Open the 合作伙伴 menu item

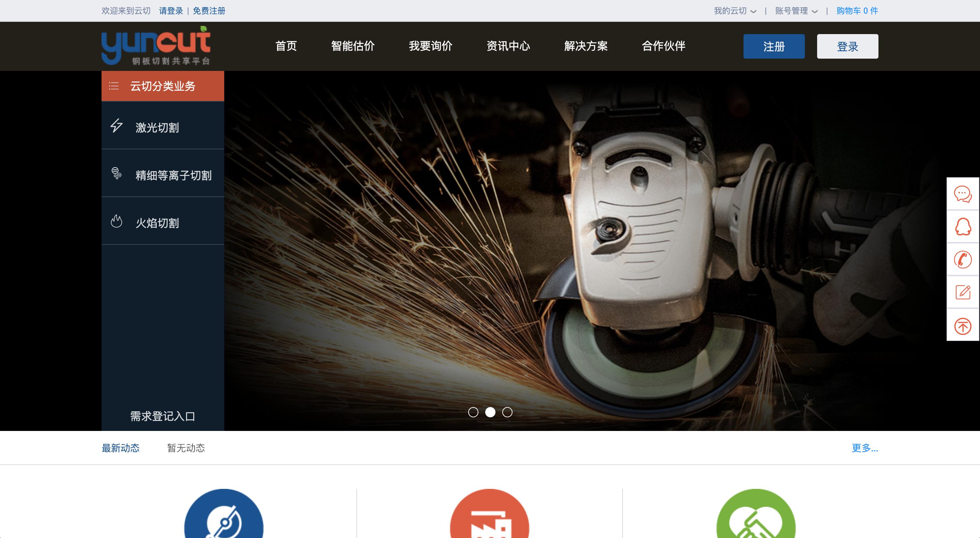click(x=663, y=46)
